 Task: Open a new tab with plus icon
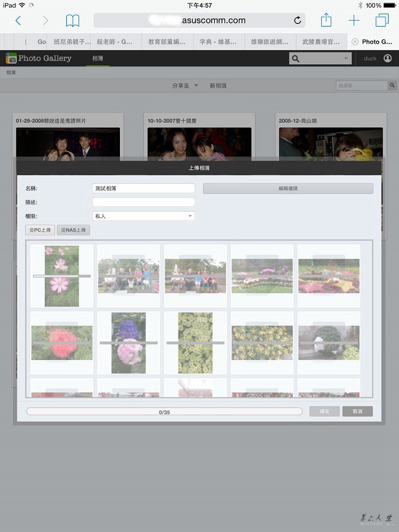click(x=354, y=21)
